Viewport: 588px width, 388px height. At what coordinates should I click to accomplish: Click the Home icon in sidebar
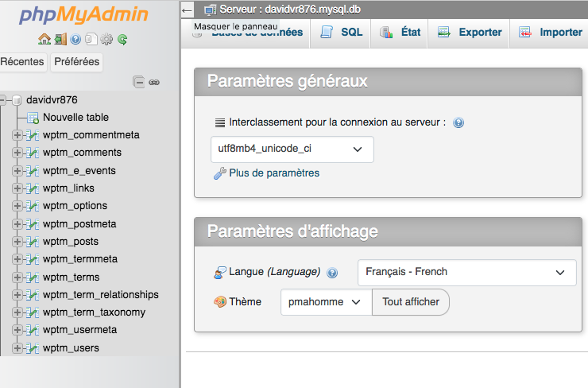click(44, 39)
